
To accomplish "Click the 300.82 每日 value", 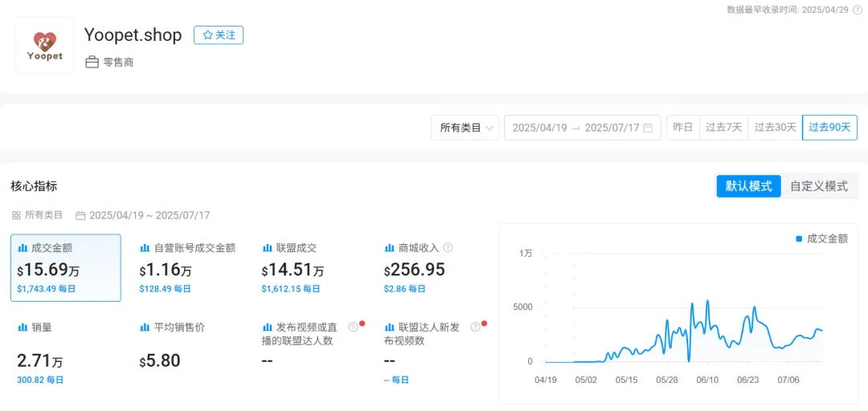I will pos(40,380).
